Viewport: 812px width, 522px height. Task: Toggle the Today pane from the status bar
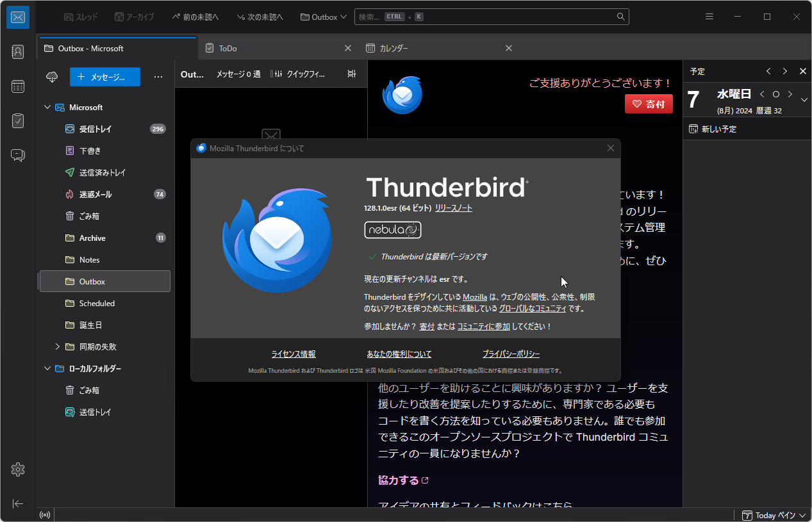(773, 515)
